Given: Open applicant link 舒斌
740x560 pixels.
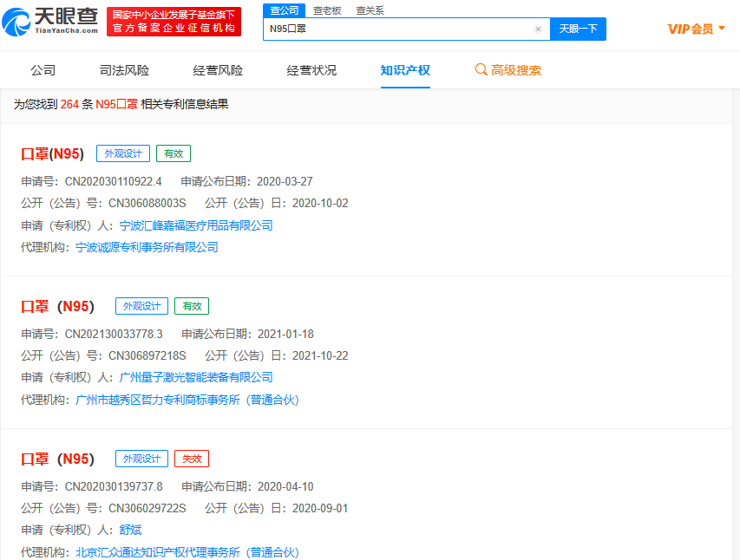Looking at the screenshot, I should (x=130, y=530).
